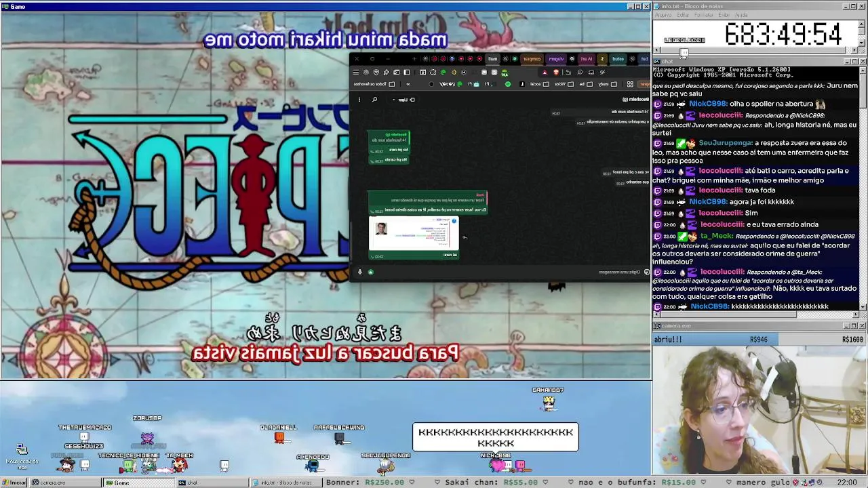Click the '683:49:54' timer text
This screenshot has width=868, height=488.
783,34
